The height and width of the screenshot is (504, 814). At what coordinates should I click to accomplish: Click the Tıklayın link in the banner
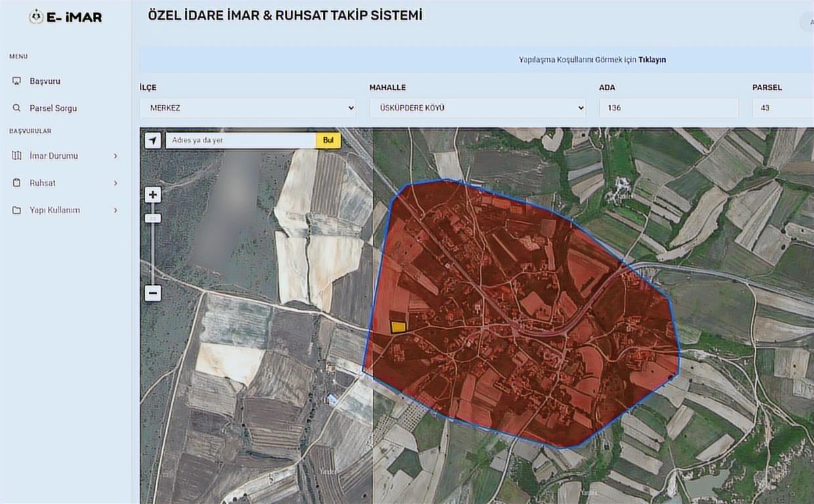(652, 60)
